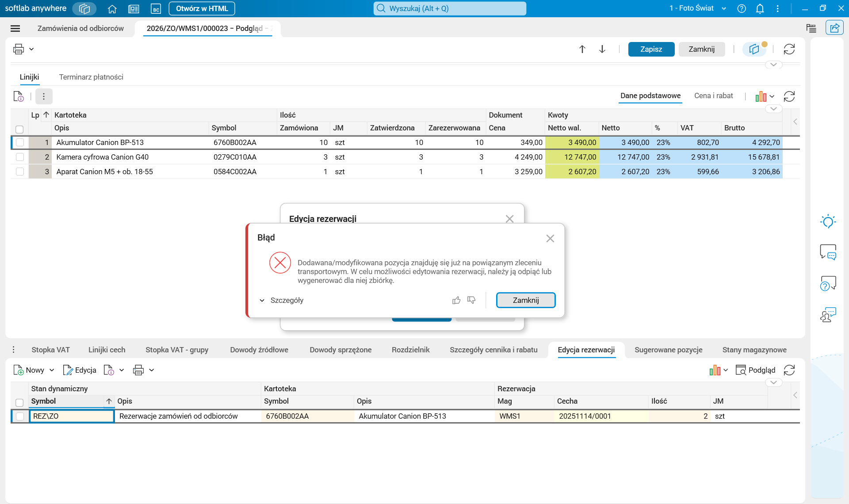
Task: Click the Zapisz button
Action: click(651, 49)
